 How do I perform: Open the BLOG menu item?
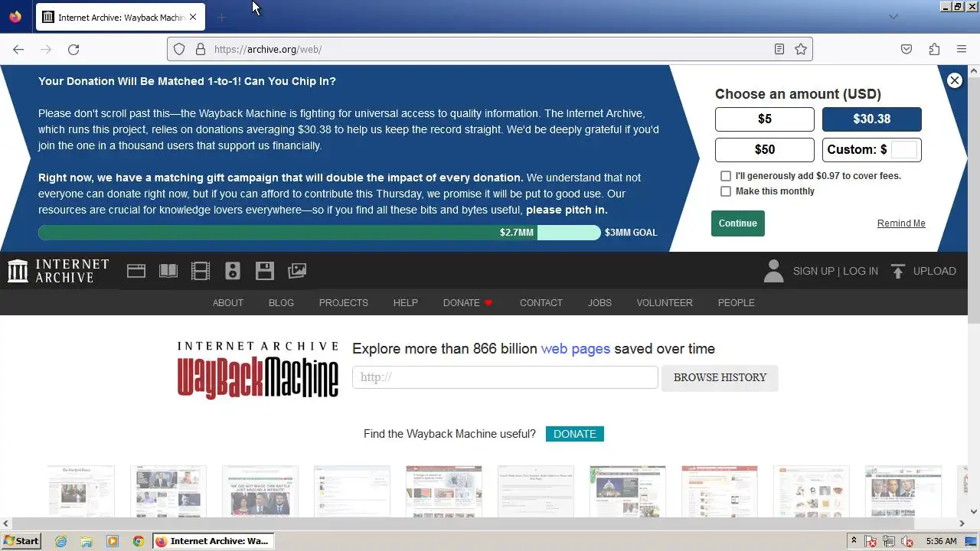281,303
